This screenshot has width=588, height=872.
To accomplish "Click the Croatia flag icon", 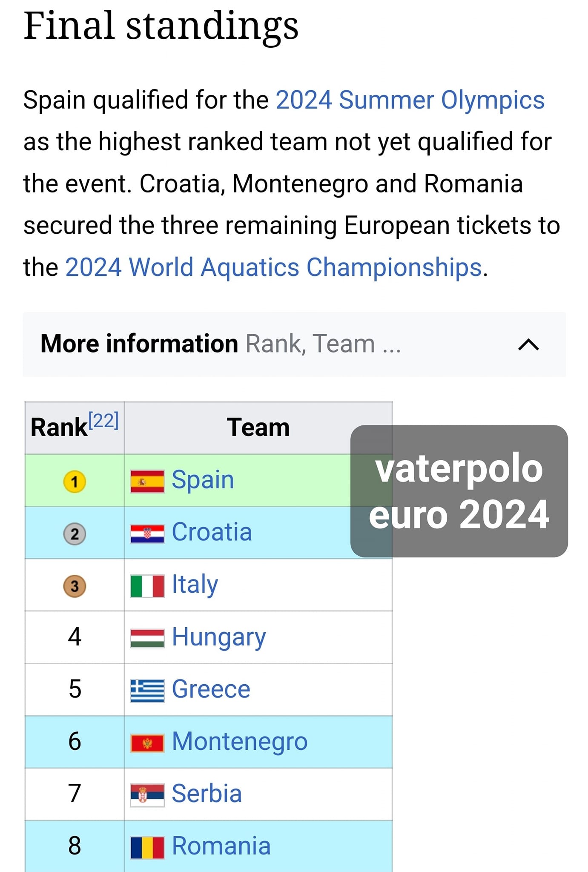I will tap(147, 534).
